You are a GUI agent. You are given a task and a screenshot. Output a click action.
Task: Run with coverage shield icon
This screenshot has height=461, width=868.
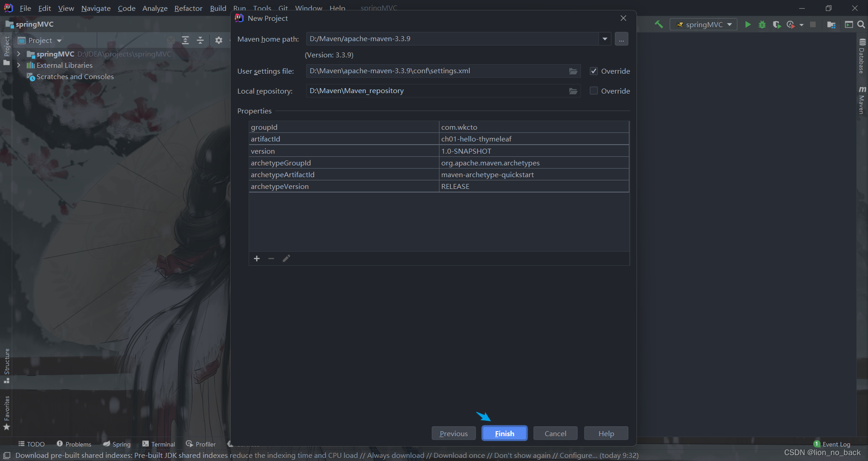click(x=777, y=24)
